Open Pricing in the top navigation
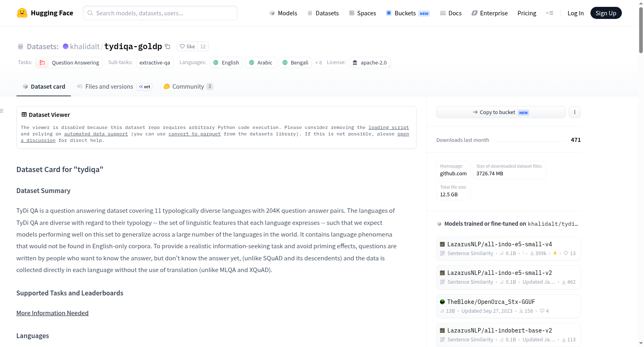Viewport: 644px width, 347px height. (x=526, y=13)
